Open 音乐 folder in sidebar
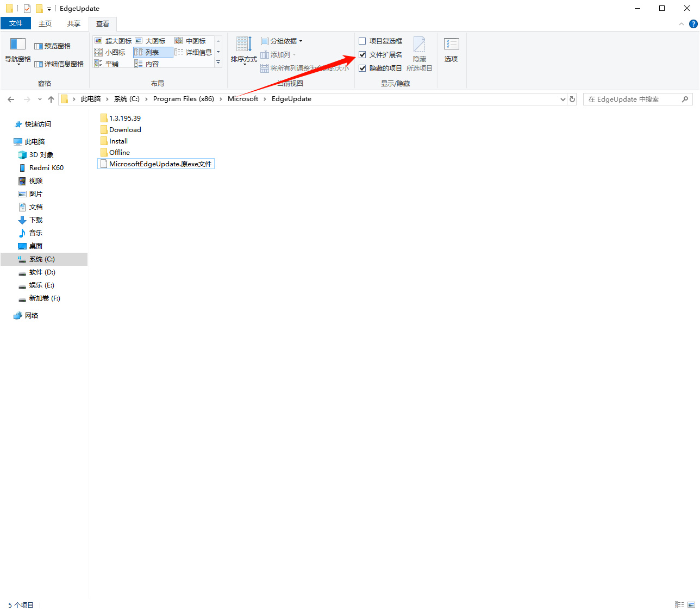Image resolution: width=700 pixels, height=612 pixels. [30, 233]
